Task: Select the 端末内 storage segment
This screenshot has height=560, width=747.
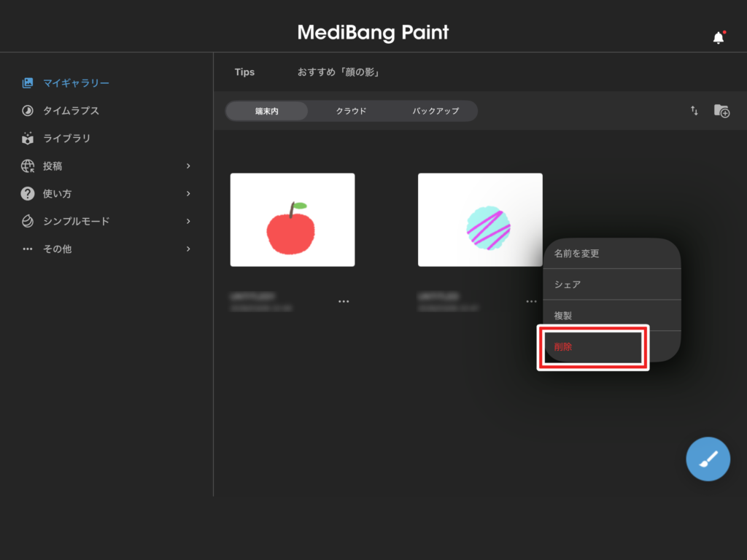Action: [x=267, y=111]
